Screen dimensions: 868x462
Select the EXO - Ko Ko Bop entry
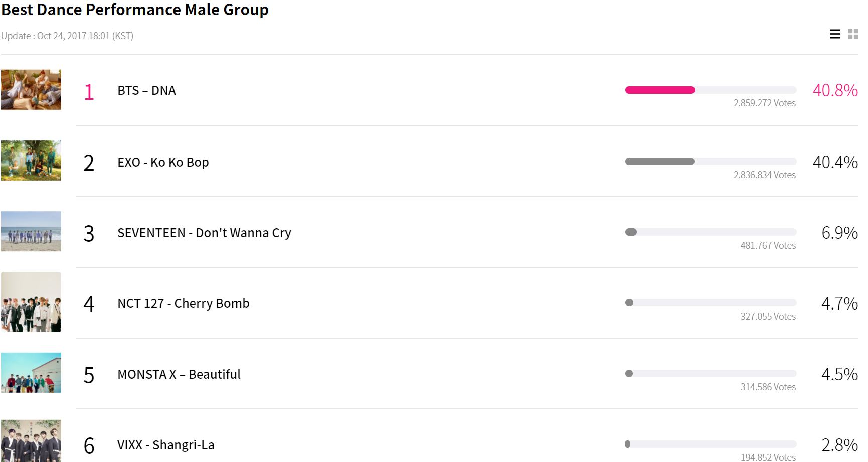click(x=163, y=163)
